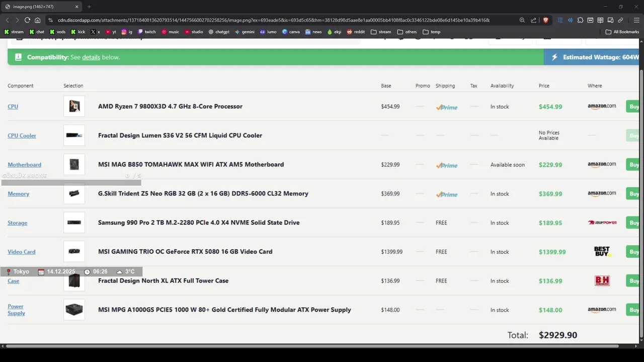
Task: Click the Power Supply component link
Action: (16, 310)
